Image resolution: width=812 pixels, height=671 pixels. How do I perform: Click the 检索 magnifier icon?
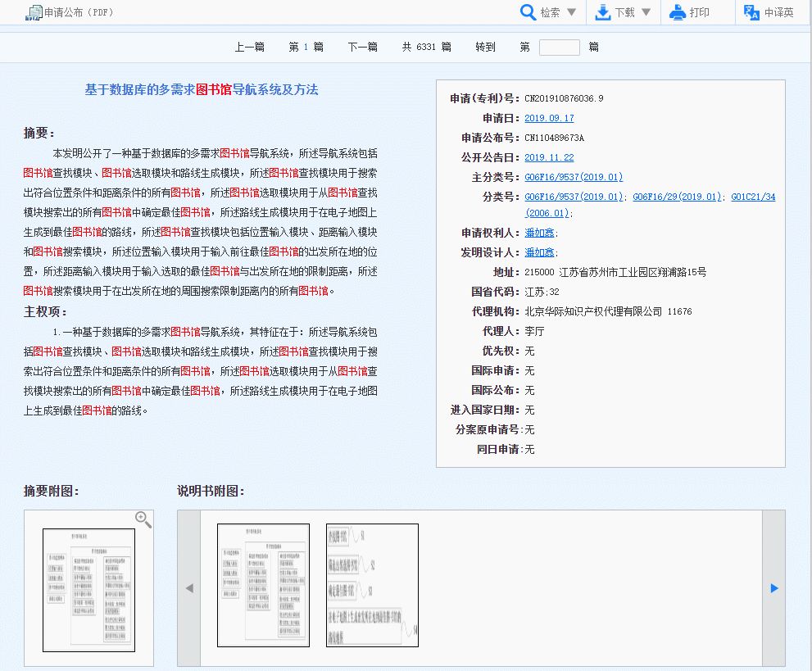tap(528, 12)
